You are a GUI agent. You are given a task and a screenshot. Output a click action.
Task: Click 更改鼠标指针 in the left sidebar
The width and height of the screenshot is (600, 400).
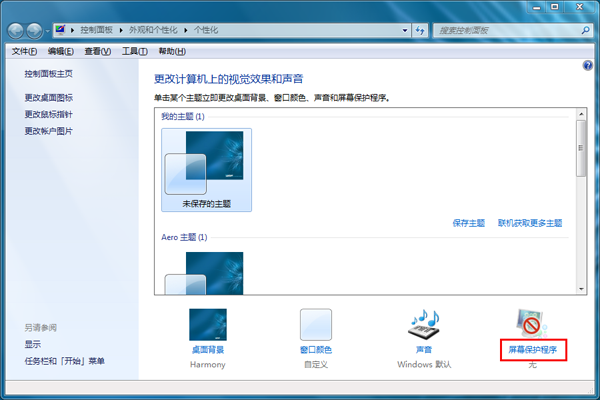(x=49, y=114)
